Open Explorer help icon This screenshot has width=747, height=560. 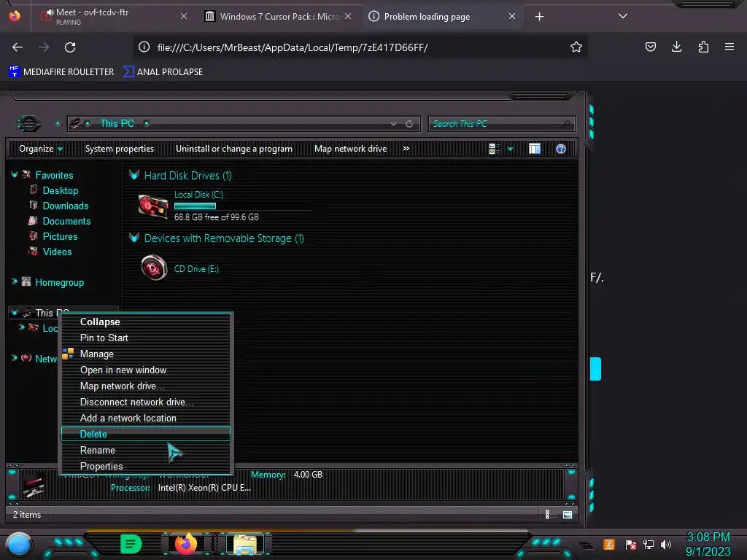point(561,149)
